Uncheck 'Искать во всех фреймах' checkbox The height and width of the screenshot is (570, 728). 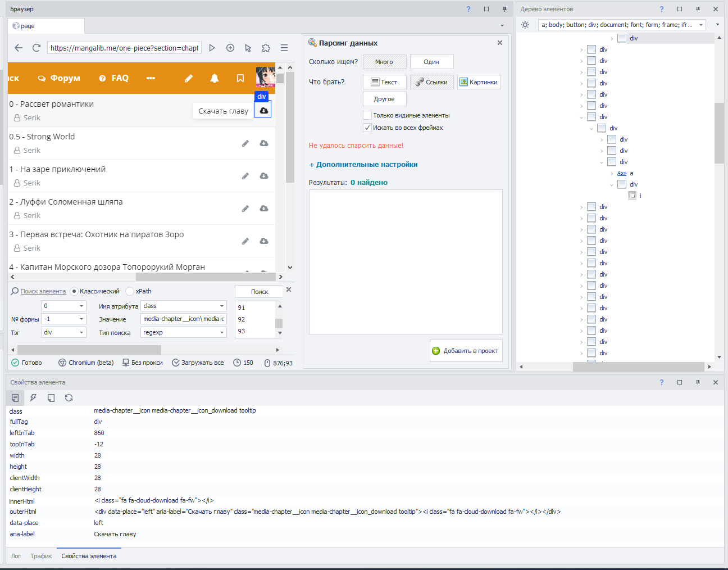(x=367, y=128)
